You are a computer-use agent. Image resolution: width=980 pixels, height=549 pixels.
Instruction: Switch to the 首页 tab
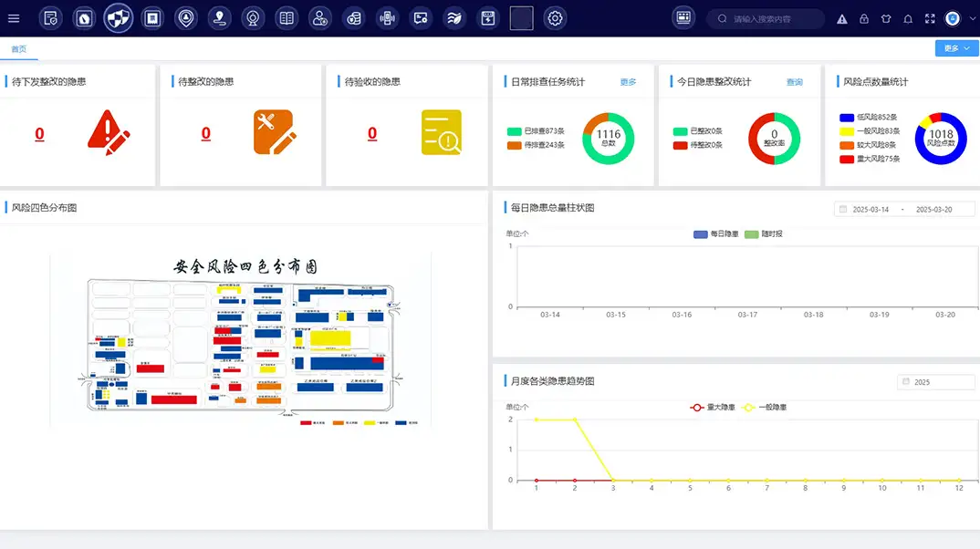tap(19, 48)
